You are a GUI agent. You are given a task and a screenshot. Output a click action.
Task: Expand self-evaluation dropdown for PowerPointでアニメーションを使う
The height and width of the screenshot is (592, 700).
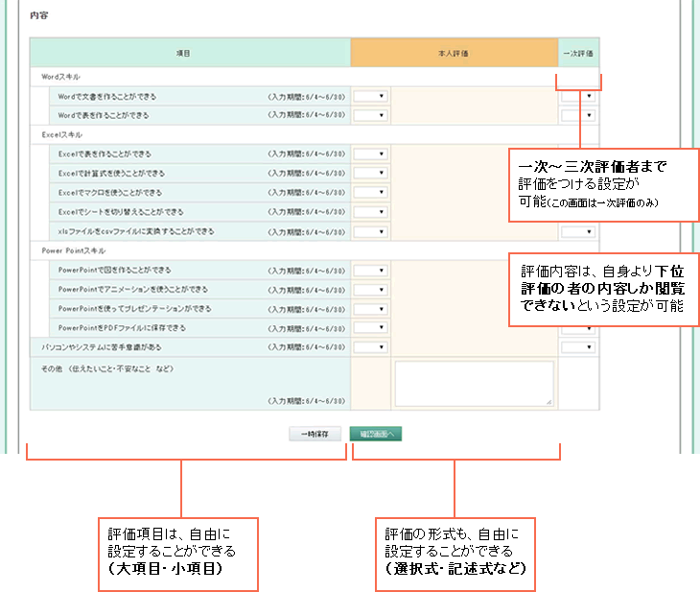click(370, 290)
